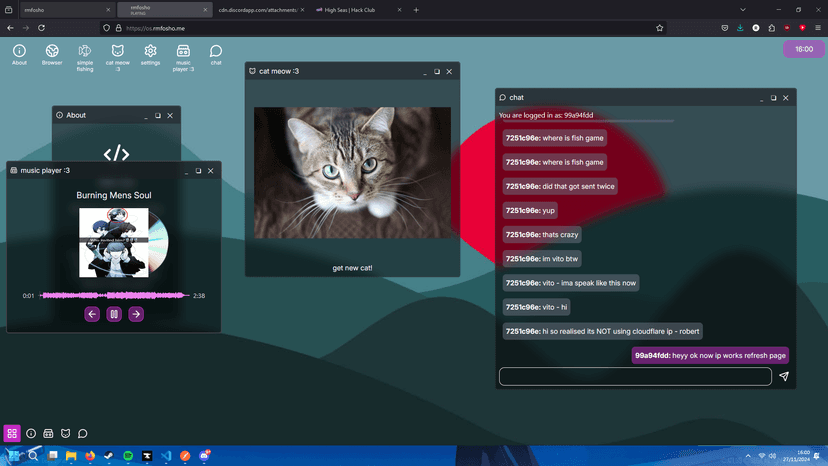Click the cat photo in cat meow window
The width and height of the screenshot is (828, 466).
(x=352, y=173)
